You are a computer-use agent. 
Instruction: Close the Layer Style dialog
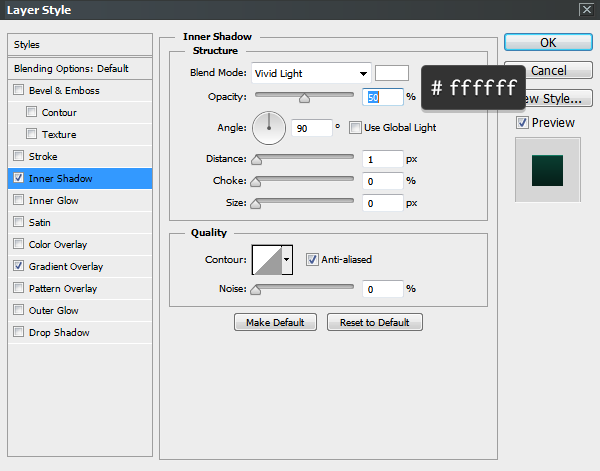click(585, 9)
